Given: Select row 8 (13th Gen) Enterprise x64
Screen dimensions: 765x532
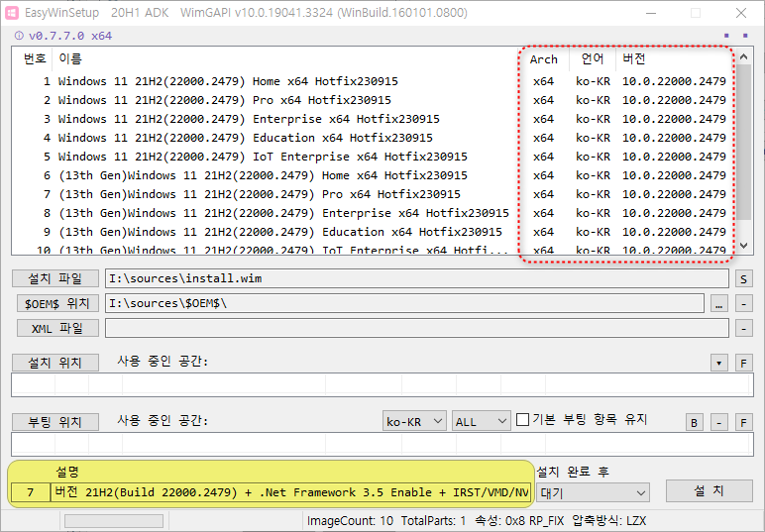Looking at the screenshot, I should pyautogui.click(x=374, y=213).
